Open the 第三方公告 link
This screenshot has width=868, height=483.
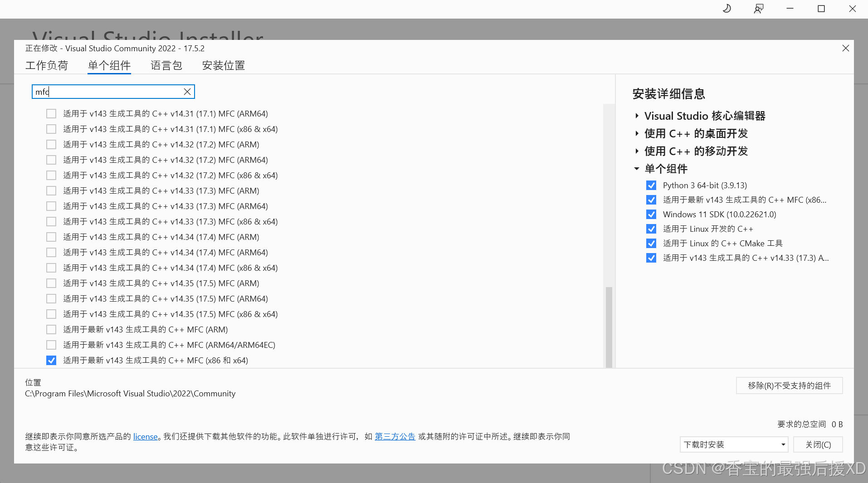point(395,436)
